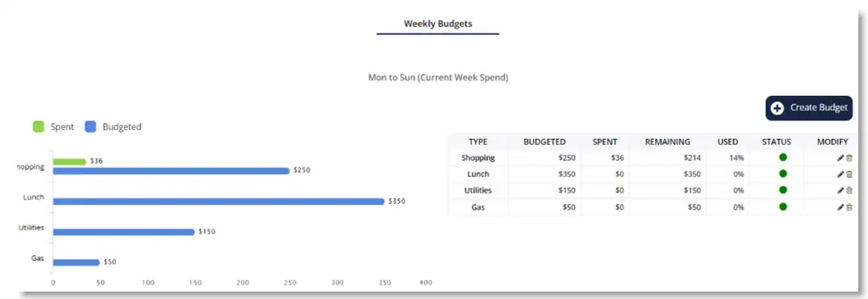Click the Create Budget button
Image resolution: width=868 pixels, height=299 pixels.
point(809,108)
